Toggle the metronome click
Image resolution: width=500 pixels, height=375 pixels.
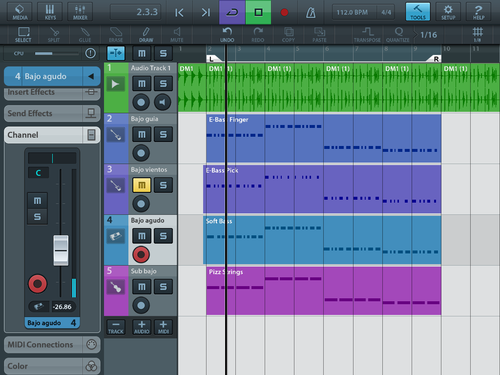(311, 13)
